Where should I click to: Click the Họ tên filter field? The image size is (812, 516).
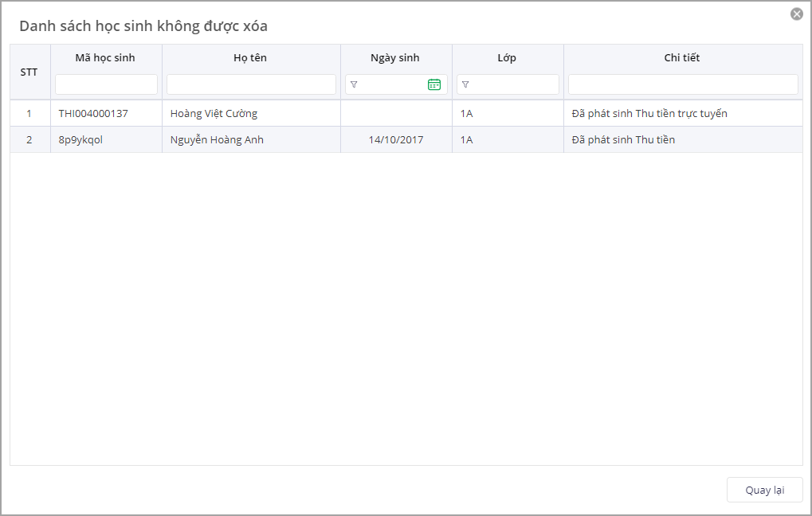(x=251, y=84)
